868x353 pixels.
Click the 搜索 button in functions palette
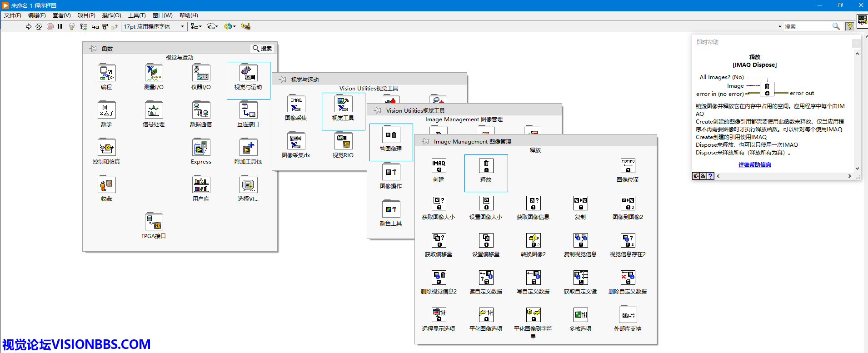tap(262, 49)
